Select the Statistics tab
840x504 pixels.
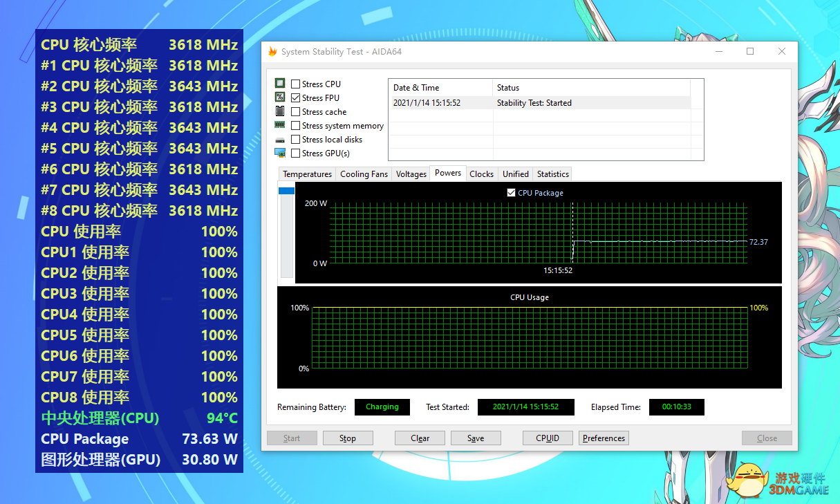click(552, 174)
